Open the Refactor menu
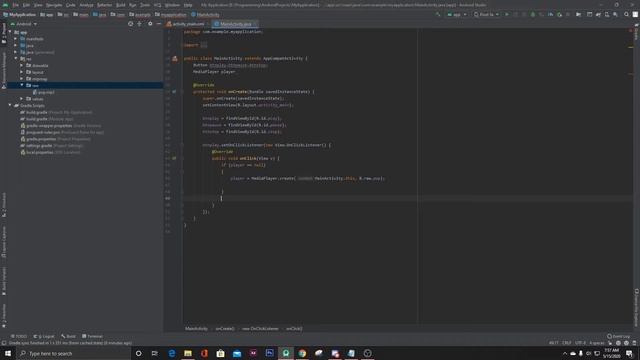This screenshot has width=640, height=360. [x=104, y=5]
